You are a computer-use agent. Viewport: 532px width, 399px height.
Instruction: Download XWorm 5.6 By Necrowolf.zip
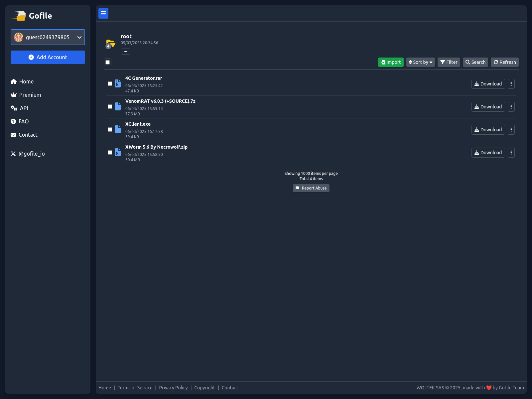488,153
